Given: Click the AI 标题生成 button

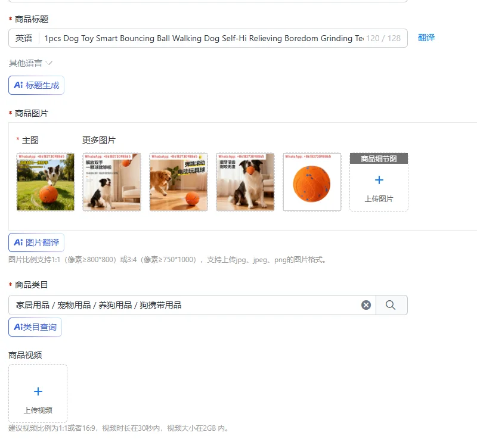Looking at the screenshot, I should [36, 85].
